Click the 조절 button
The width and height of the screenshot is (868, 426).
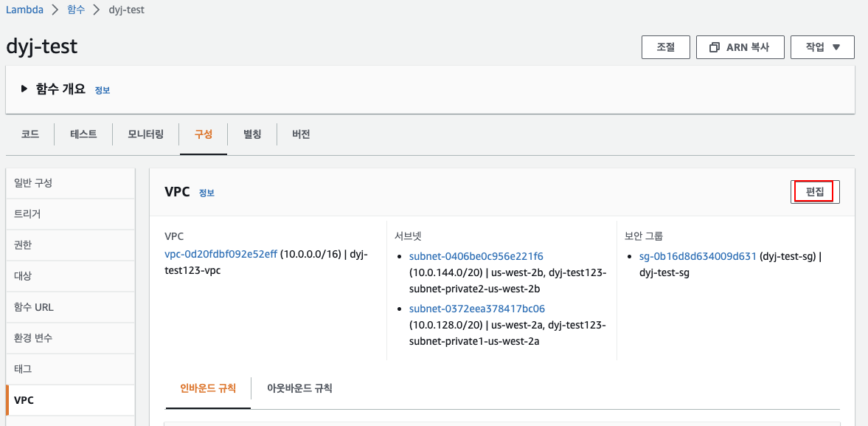pos(665,47)
